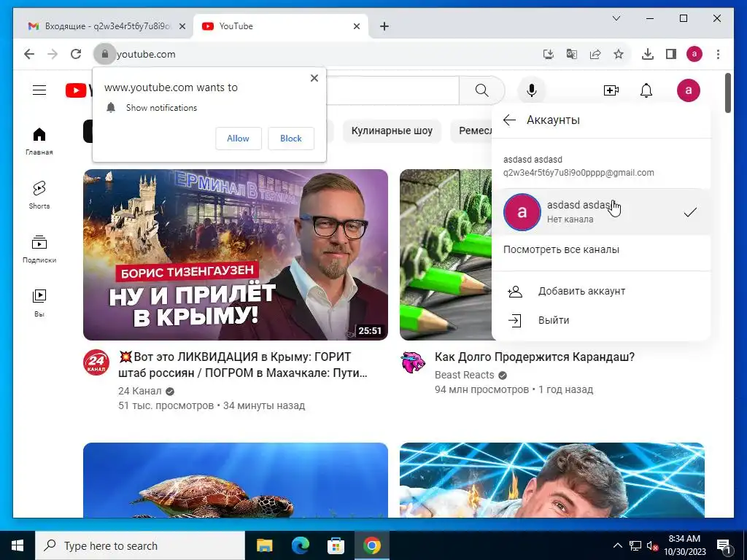Open Microsoft Edge from the taskbar
Image resolution: width=747 pixels, height=560 pixels.
(300, 545)
